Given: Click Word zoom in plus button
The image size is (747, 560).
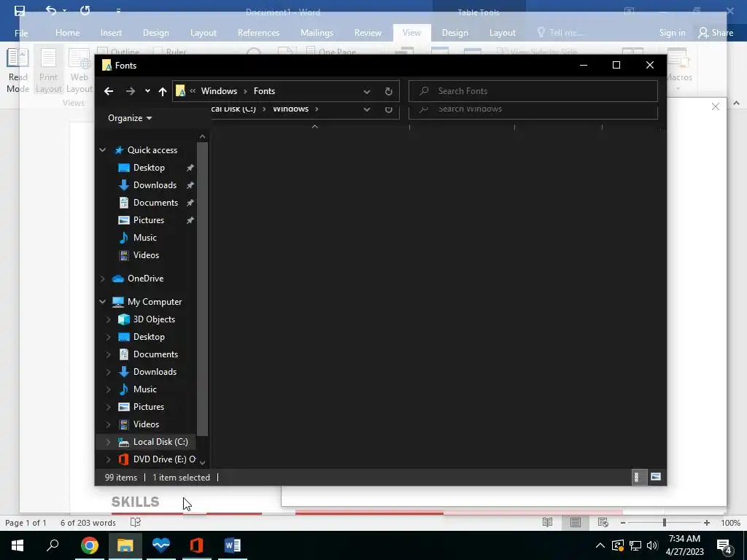Looking at the screenshot, I should point(706,523).
